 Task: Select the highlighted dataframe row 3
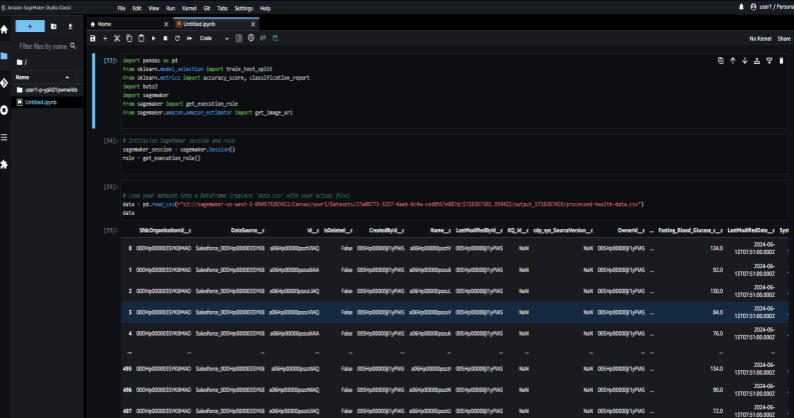[x=455, y=313]
